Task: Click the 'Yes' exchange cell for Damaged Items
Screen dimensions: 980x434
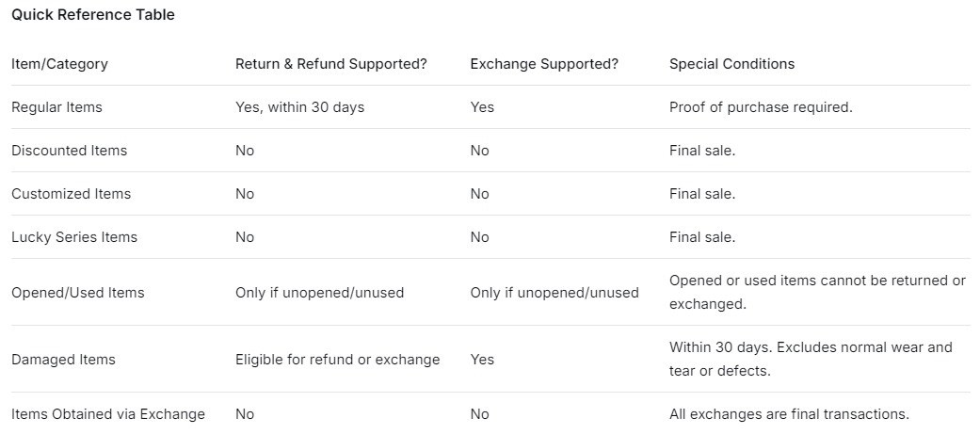Action: pyautogui.click(x=482, y=360)
